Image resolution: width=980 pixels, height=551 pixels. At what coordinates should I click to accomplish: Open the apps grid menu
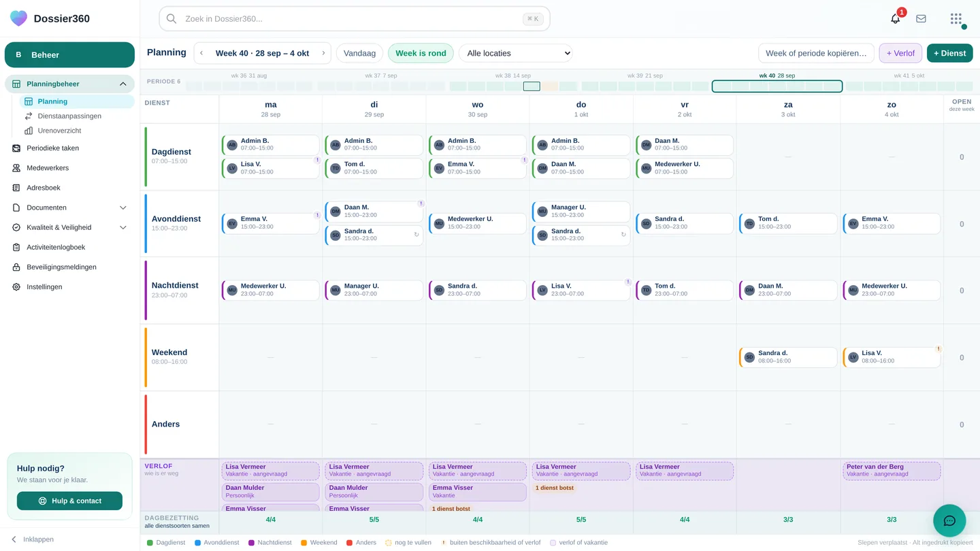pyautogui.click(x=956, y=18)
